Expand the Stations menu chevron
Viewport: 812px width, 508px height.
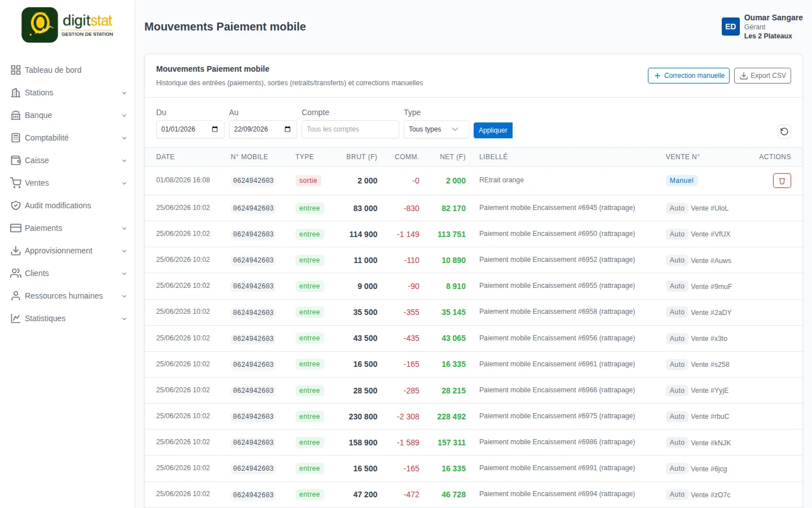124,93
